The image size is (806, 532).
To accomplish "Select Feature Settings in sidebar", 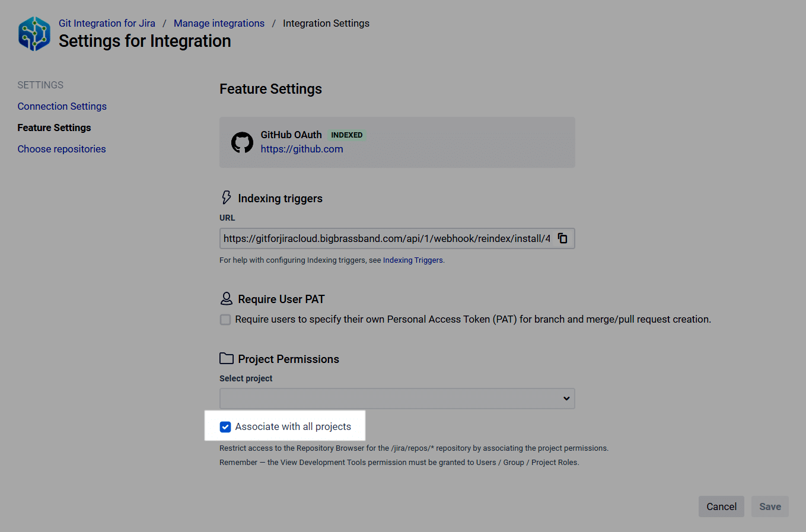I will pyautogui.click(x=54, y=128).
